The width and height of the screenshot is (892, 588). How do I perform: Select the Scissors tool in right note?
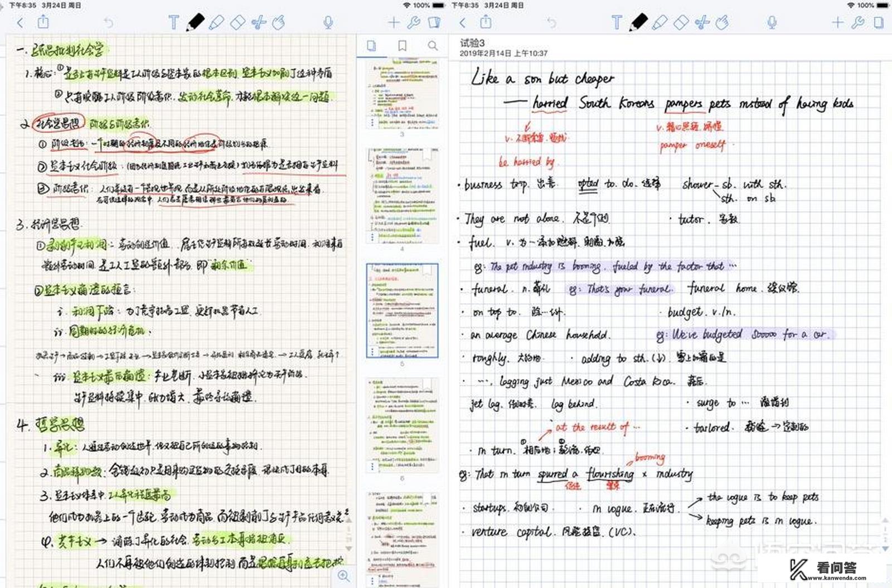pos(702,22)
